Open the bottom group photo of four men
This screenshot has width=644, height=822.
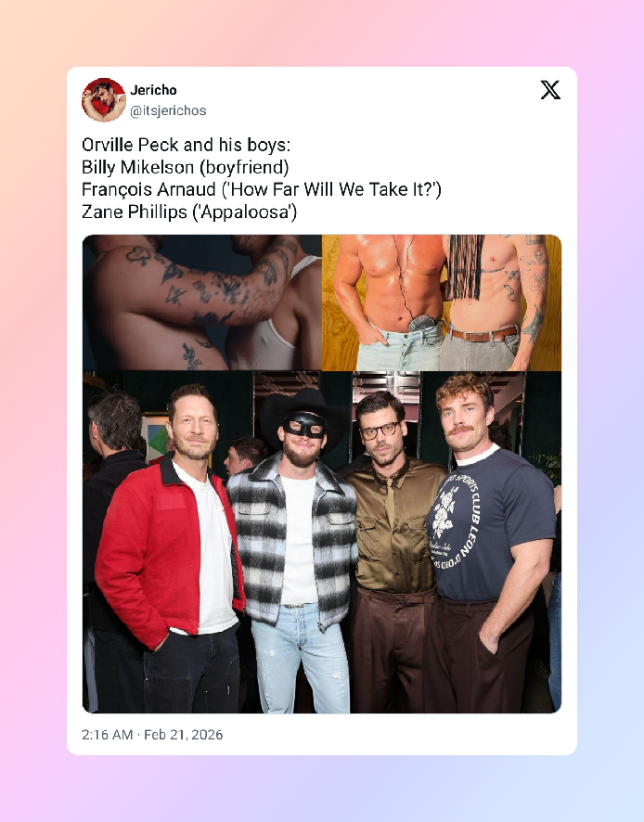pyautogui.click(x=322, y=542)
